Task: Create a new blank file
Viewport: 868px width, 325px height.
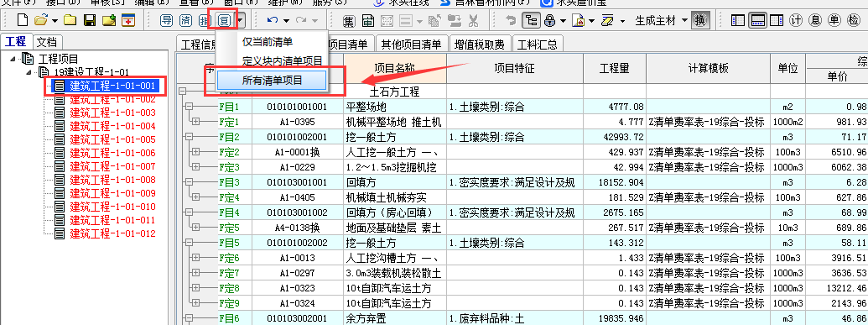Action: 22,21
